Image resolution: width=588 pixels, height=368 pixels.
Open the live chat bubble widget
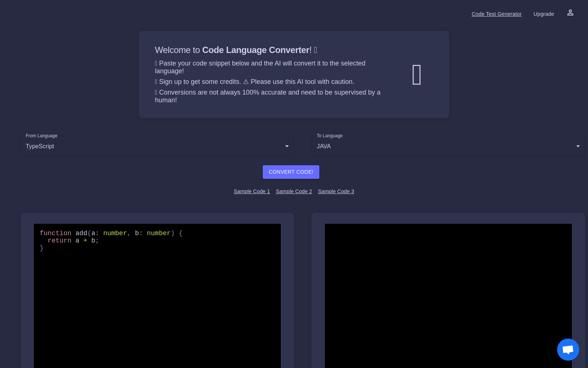(x=568, y=350)
